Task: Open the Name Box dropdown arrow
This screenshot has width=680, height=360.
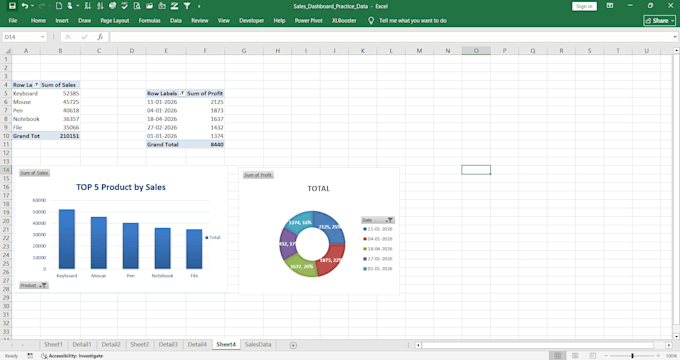Action: coord(42,37)
